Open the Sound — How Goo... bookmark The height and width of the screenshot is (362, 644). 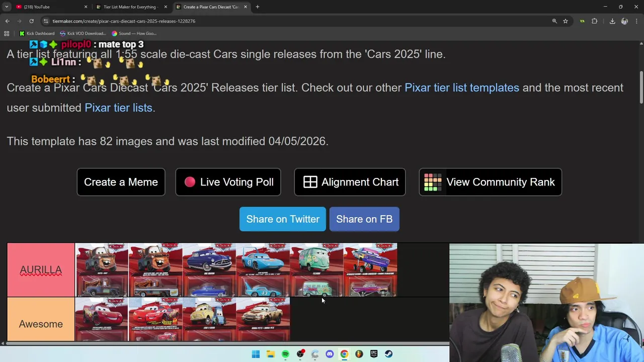[x=134, y=34]
